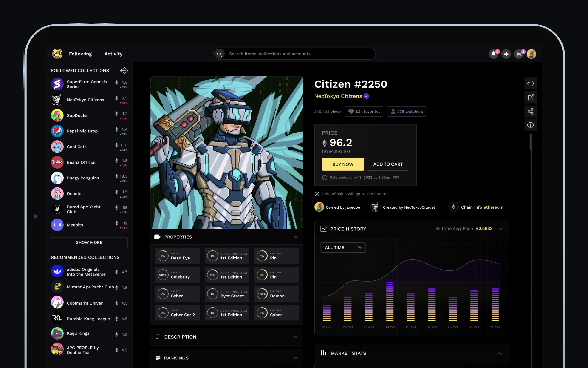
Task: Click the ethereum chain info icon
Action: 453,207
